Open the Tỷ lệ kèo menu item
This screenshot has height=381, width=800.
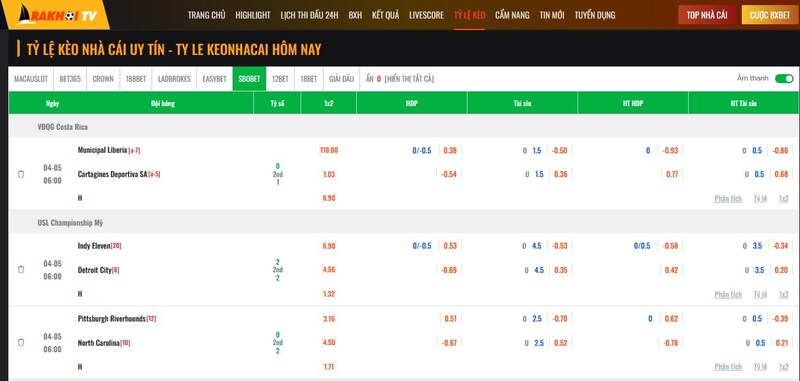469,15
